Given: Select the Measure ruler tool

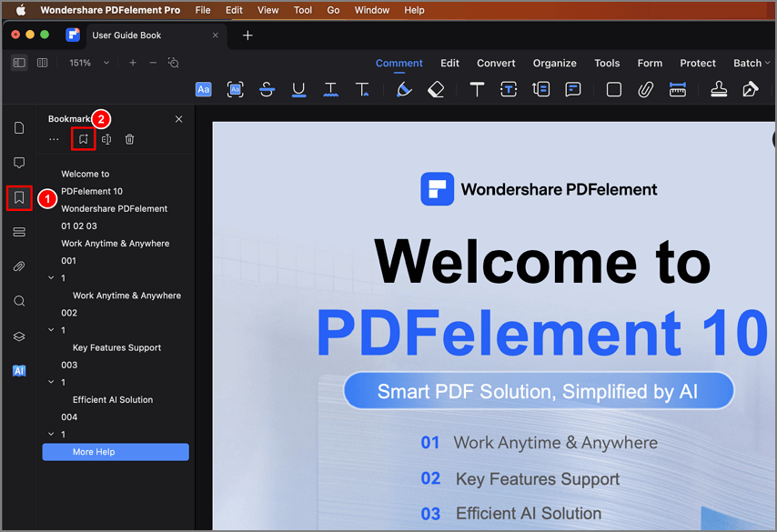Looking at the screenshot, I should [678, 90].
